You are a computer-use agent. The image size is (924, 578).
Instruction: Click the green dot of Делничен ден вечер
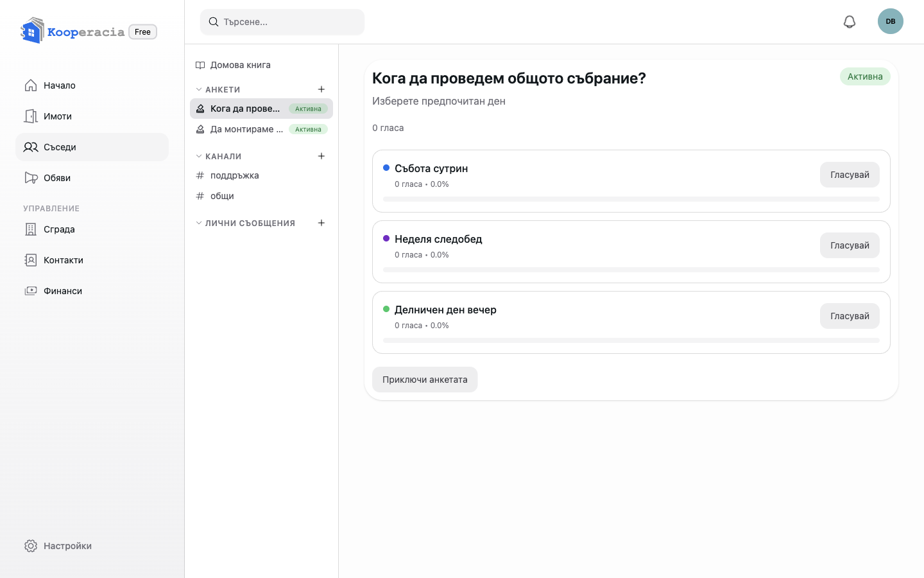pos(386,309)
